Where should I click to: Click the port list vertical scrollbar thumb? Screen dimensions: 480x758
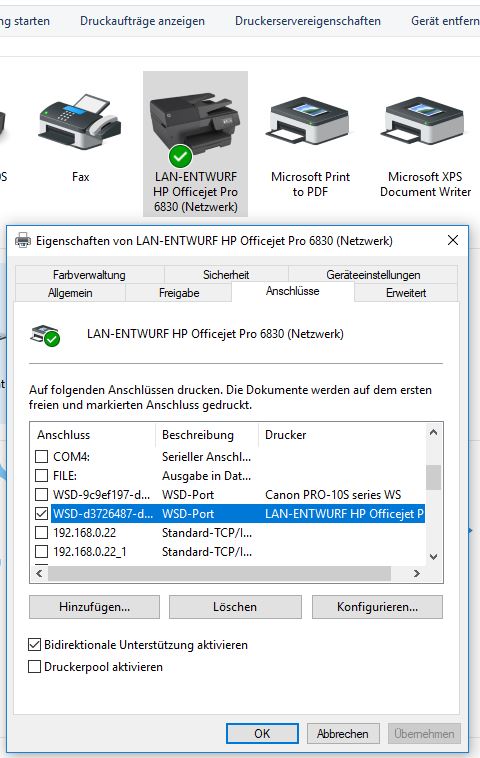coord(434,478)
